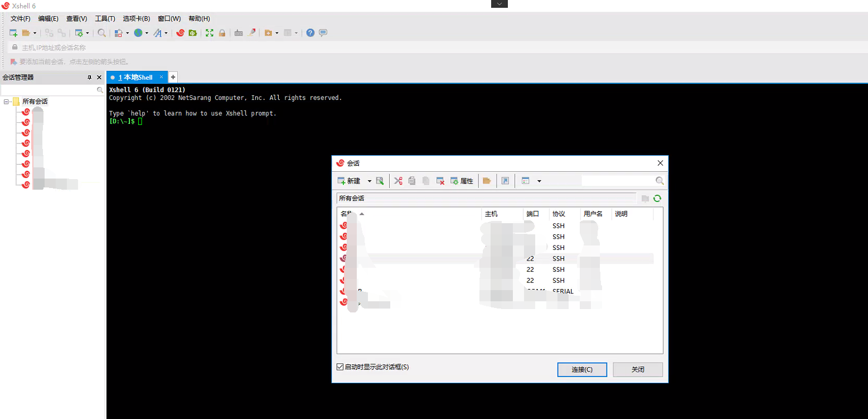The width and height of the screenshot is (868, 419).
Task: Click the open folder icon in 会话 dialog
Action: pos(487,181)
